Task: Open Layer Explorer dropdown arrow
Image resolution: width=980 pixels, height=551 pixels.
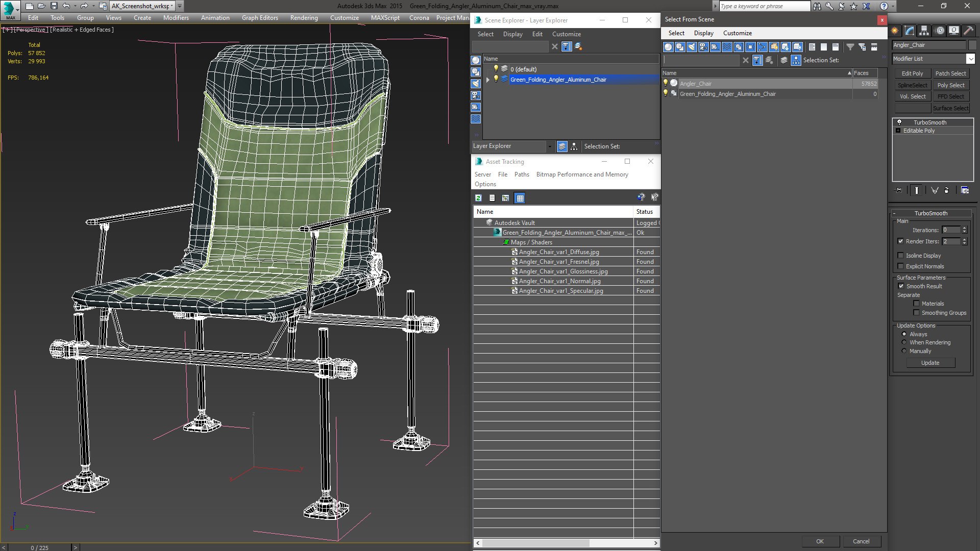Action: 549,146
